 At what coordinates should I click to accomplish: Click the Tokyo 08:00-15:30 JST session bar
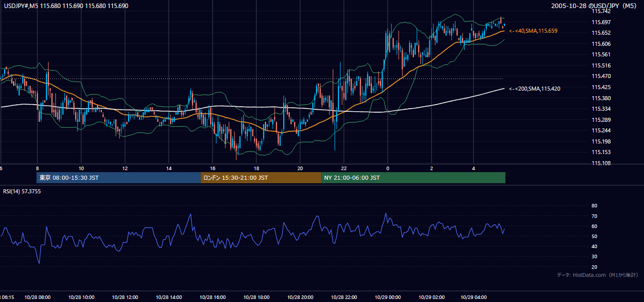[118, 178]
